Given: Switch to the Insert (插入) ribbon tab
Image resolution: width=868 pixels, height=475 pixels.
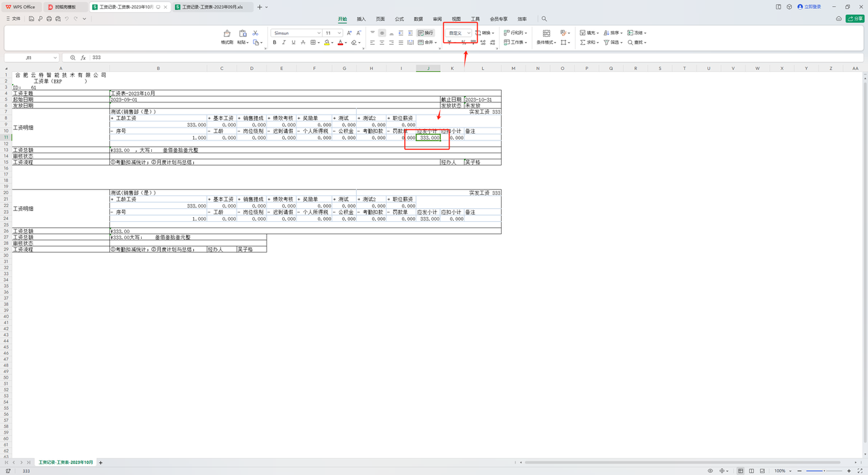Looking at the screenshot, I should pyautogui.click(x=361, y=19).
